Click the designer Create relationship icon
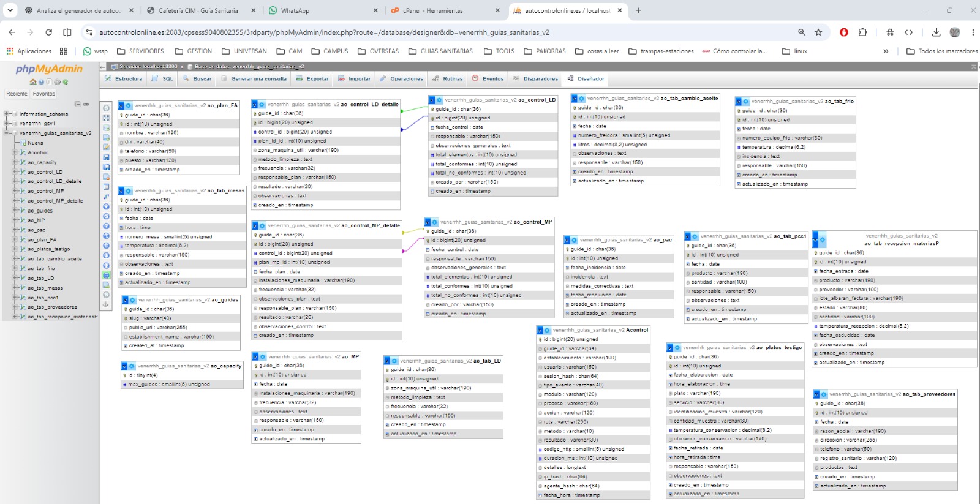 tap(106, 196)
